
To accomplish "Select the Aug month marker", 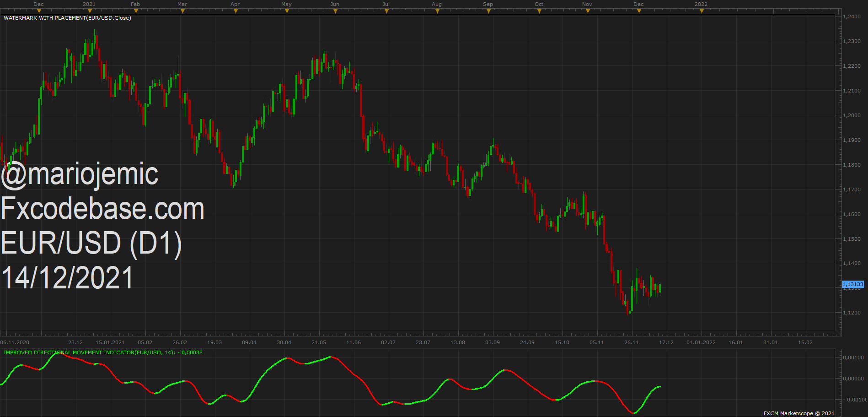I will tap(437, 11).
